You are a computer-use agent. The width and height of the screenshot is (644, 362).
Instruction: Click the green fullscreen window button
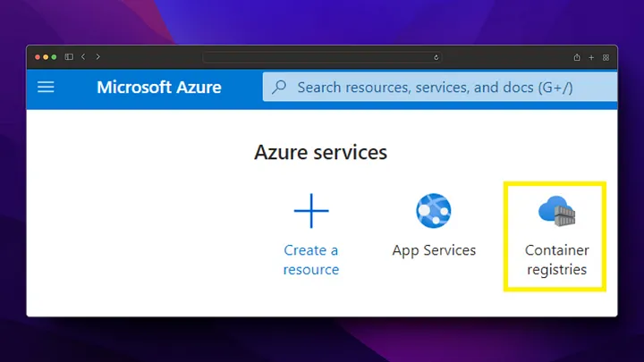point(54,57)
